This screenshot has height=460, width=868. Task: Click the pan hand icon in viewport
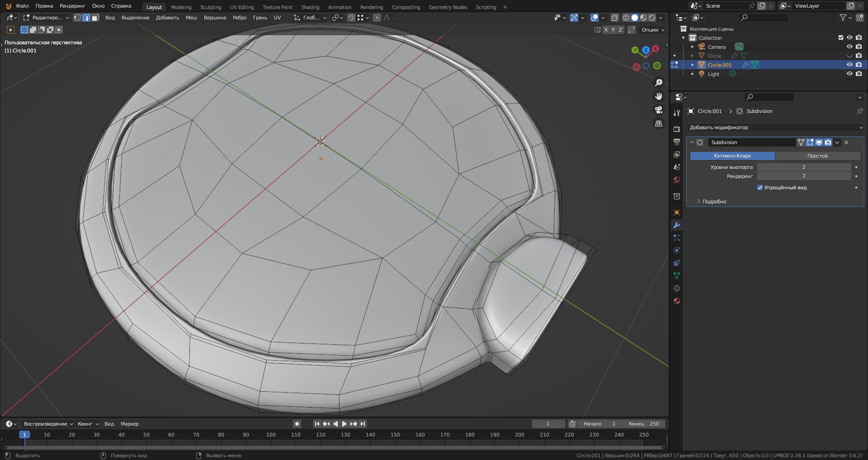tap(659, 96)
